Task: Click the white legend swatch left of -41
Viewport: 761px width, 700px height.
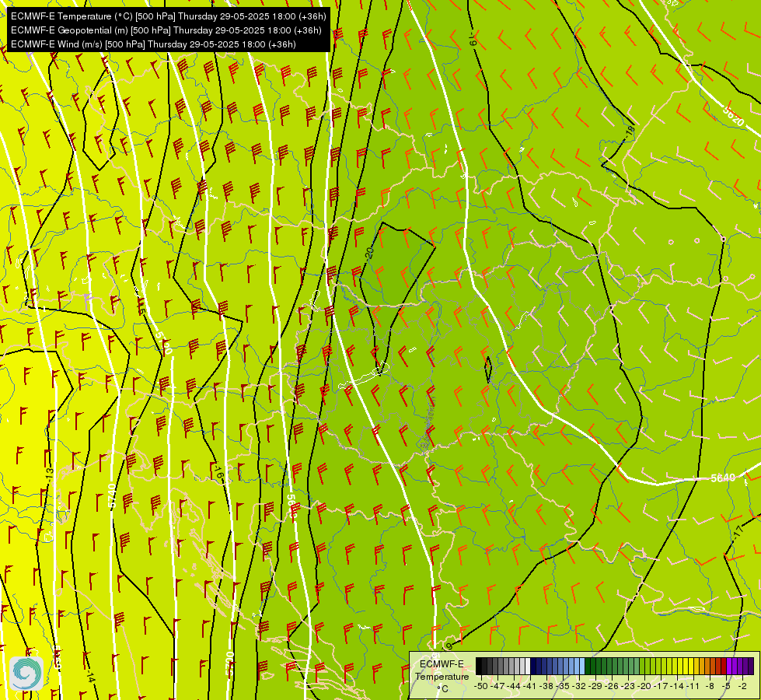Action: (x=528, y=666)
